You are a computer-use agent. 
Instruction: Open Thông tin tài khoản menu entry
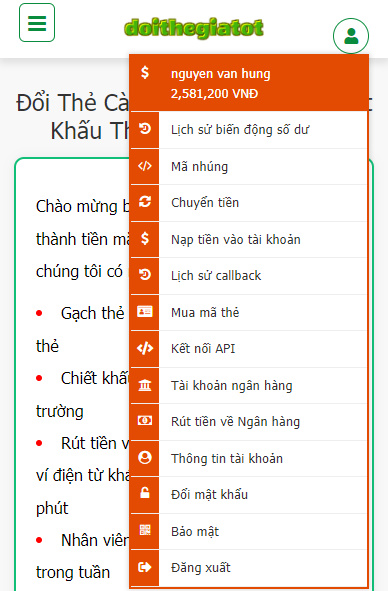tap(249, 458)
